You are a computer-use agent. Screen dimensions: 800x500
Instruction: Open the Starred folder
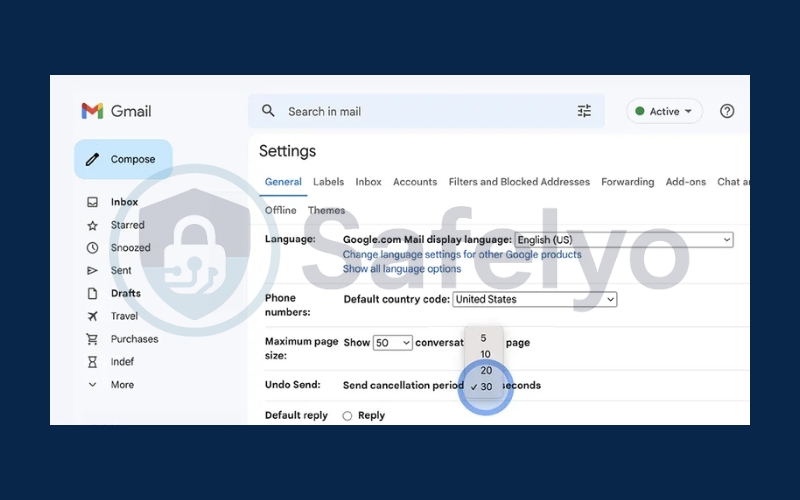point(127,225)
